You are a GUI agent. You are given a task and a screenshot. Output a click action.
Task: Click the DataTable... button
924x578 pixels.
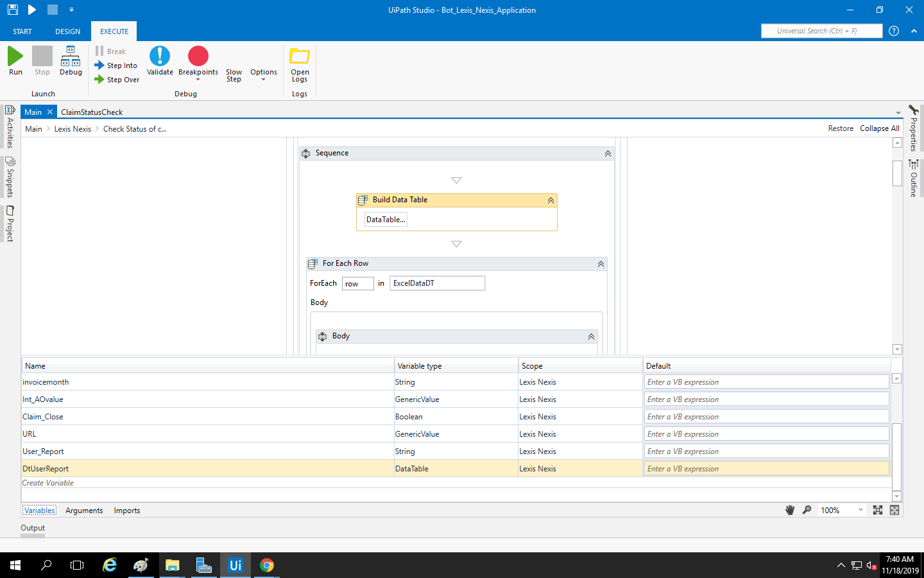[x=386, y=220]
